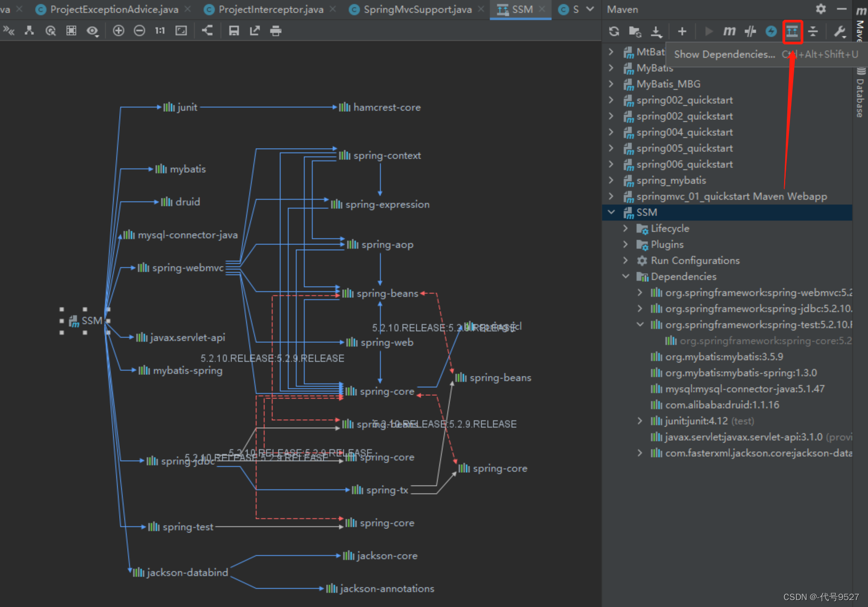868x607 pixels.
Task: Expand Run Configurations node
Action: pyautogui.click(x=626, y=260)
